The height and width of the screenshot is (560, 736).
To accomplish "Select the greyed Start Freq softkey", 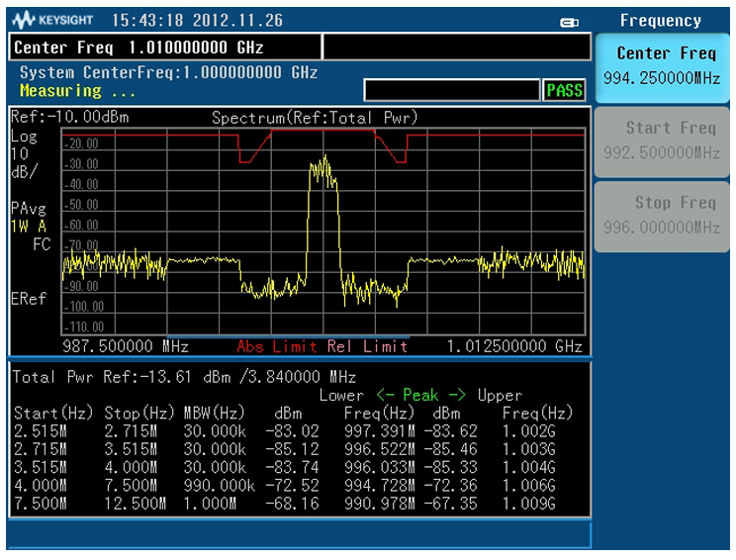I will (662, 141).
